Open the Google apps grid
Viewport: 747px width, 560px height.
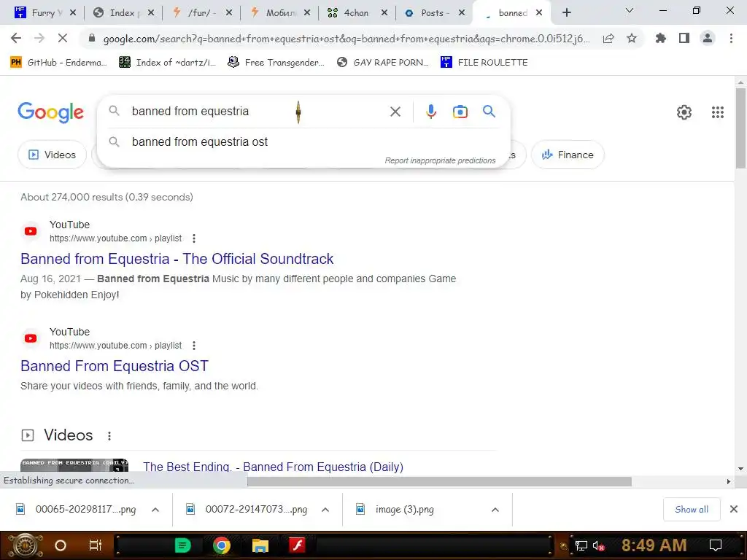(718, 112)
